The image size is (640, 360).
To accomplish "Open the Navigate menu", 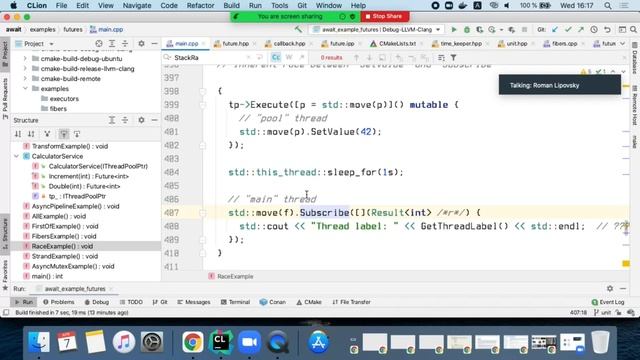I will [x=137, y=5].
